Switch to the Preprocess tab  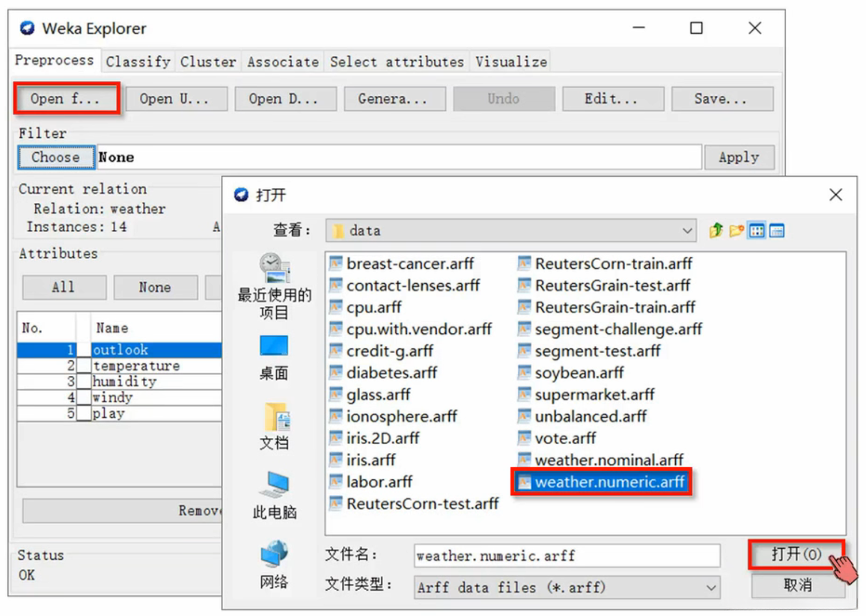tap(54, 60)
